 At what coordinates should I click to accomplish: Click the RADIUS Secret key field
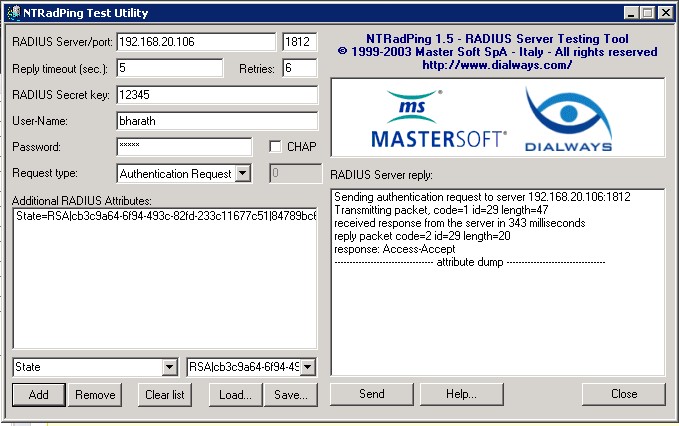pos(216,94)
